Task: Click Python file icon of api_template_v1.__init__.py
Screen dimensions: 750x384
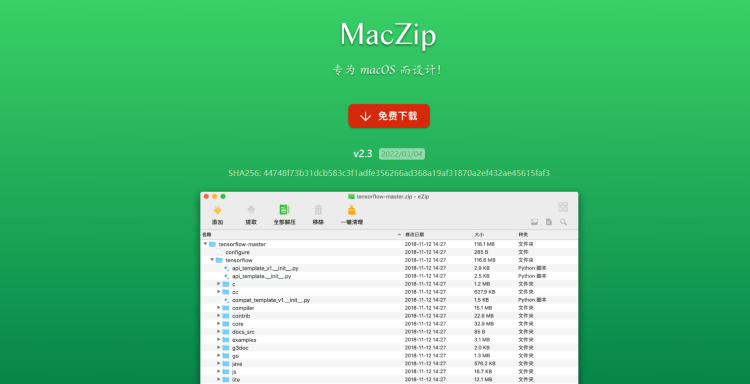Action: [226, 268]
